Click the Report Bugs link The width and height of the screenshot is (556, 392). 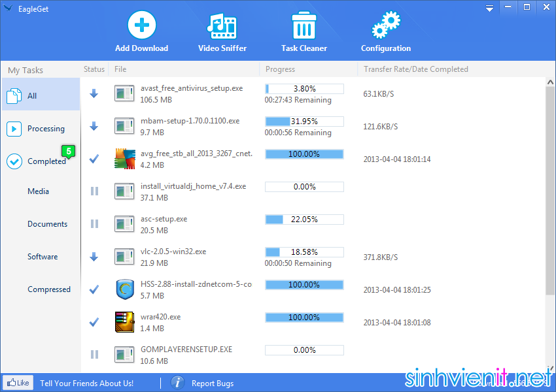213,383
